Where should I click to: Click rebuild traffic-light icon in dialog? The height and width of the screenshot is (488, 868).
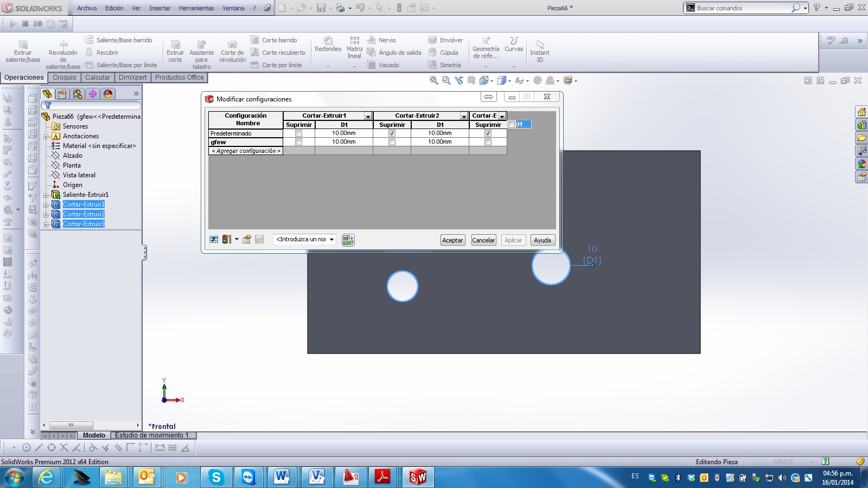pyautogui.click(x=226, y=239)
